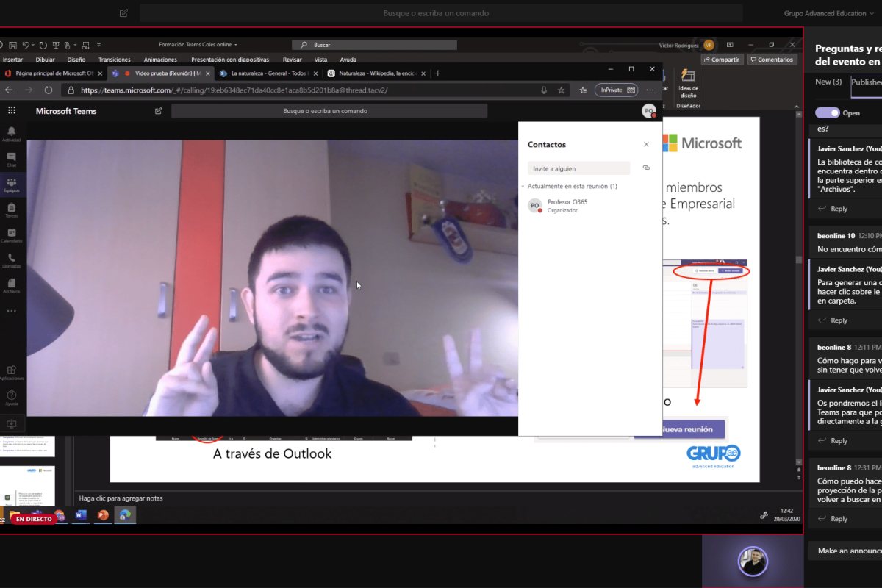The image size is (882, 588).
Task: Open Aplicaciones in the Teams sidebar
Action: coord(11,373)
